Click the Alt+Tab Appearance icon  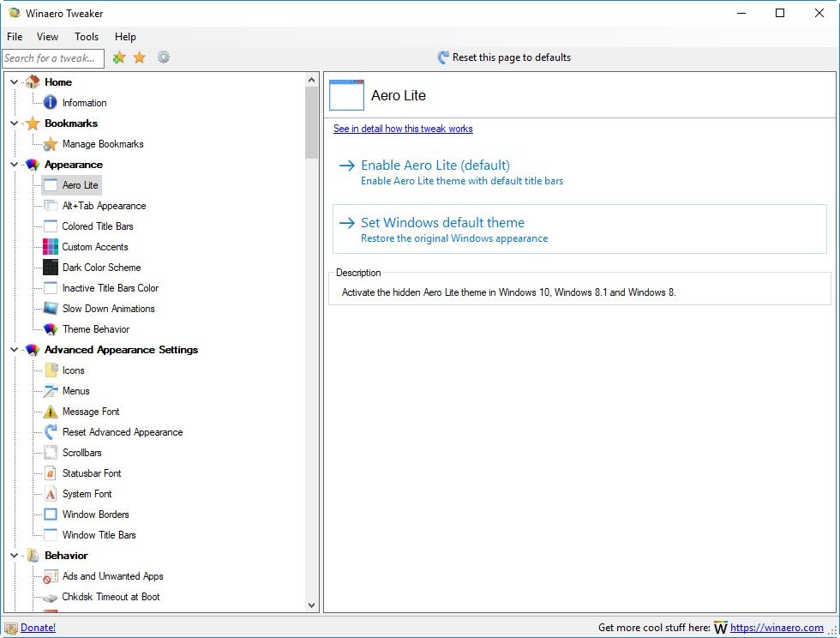click(51, 206)
